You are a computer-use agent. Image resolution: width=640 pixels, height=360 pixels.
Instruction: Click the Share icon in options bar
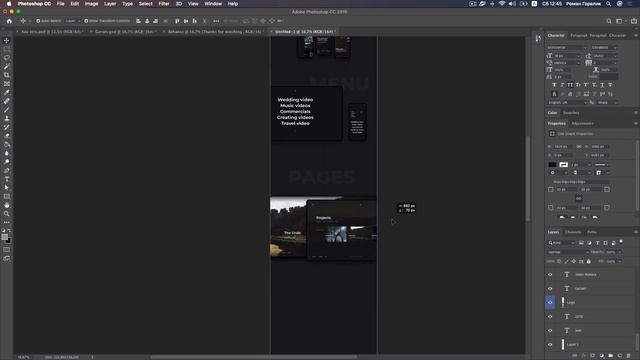coord(634,21)
